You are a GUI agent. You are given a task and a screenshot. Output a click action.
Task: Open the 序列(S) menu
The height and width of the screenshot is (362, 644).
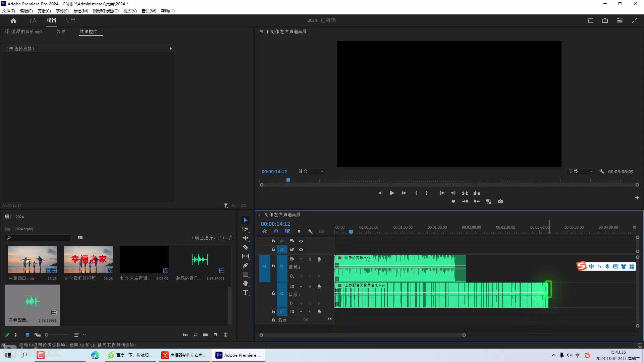[x=62, y=11]
